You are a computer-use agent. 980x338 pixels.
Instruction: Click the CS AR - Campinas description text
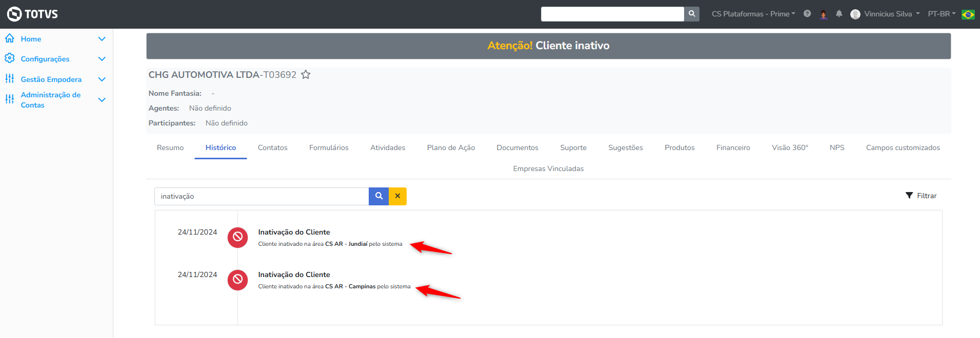334,286
